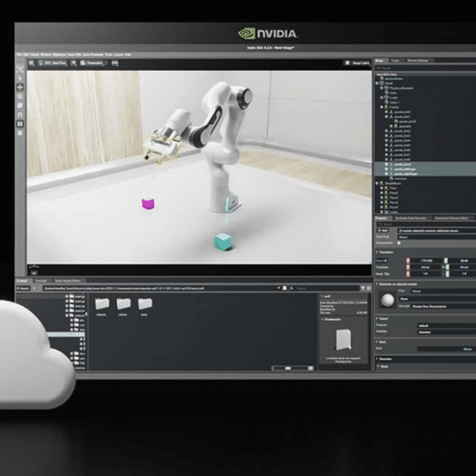
Task: Open the viewport display eye menu
Action: (73, 63)
